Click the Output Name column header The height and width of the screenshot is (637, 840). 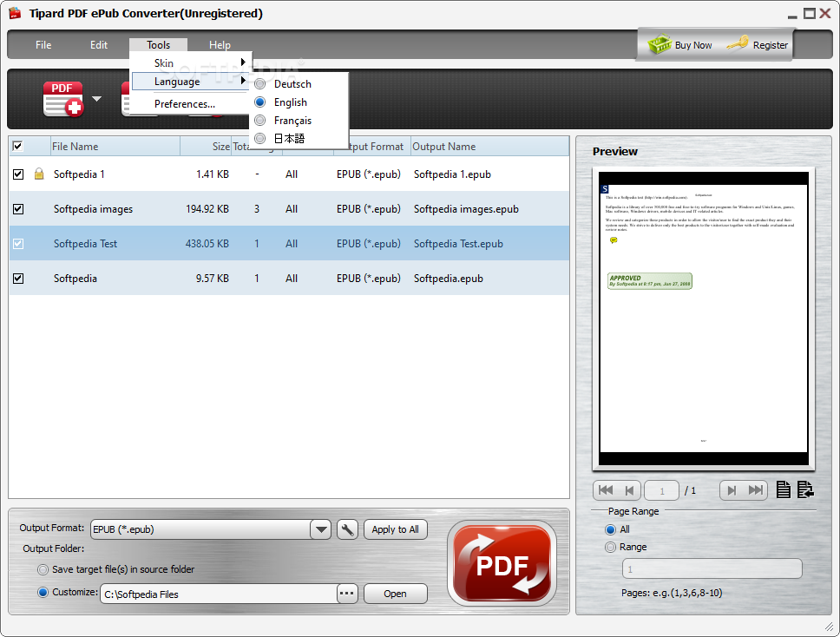[489, 147]
